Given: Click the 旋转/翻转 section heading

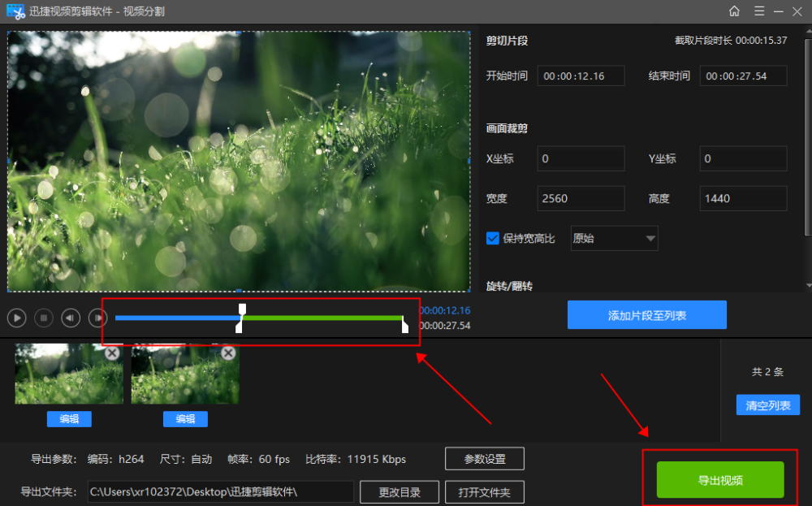Looking at the screenshot, I should coord(510,286).
